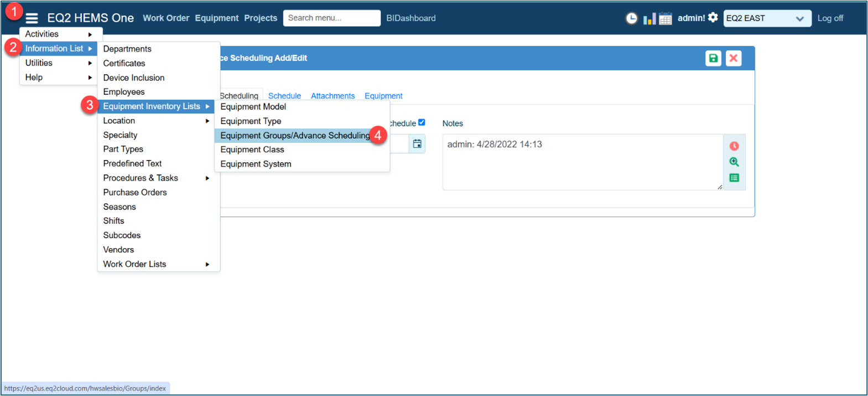Image resolution: width=868 pixels, height=396 pixels.
Task: Toggle the Schedule checkbox
Action: click(x=422, y=122)
